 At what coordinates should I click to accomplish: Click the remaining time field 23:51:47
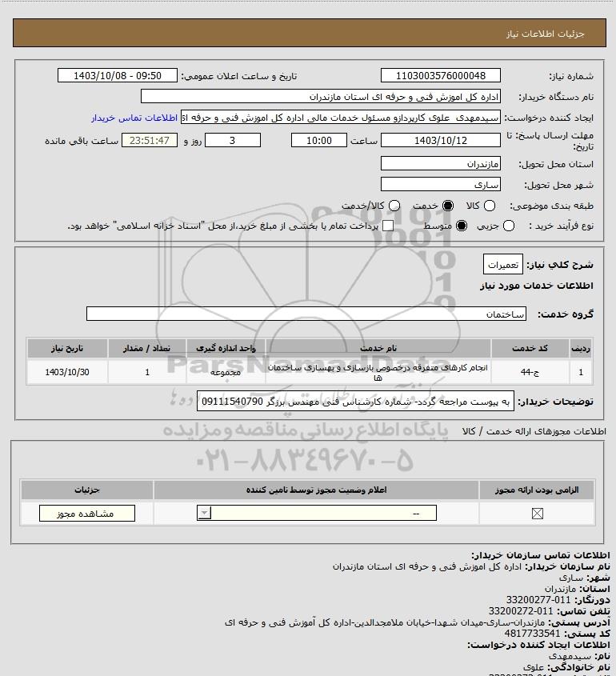point(150,140)
